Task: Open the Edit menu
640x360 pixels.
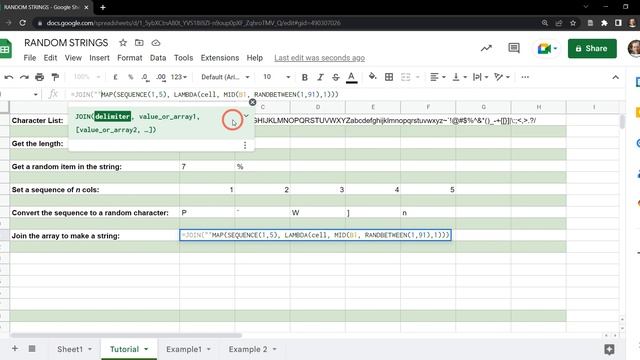Action: click(50, 58)
